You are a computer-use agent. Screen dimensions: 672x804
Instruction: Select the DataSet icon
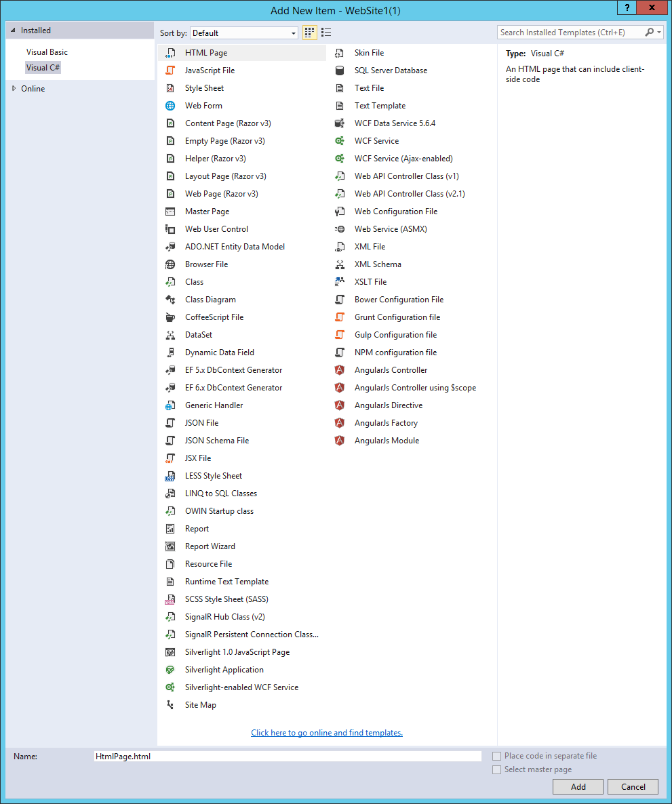pyautogui.click(x=170, y=335)
